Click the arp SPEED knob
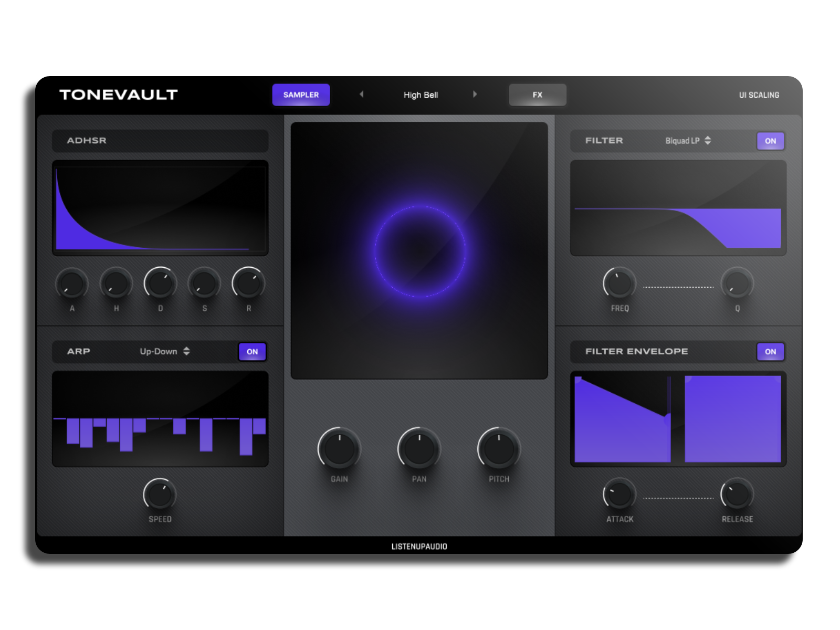 [160, 495]
